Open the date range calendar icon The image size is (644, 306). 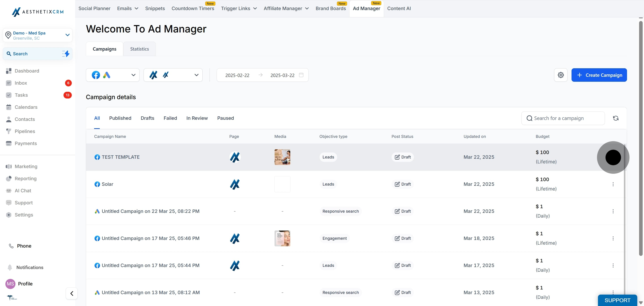[301, 75]
